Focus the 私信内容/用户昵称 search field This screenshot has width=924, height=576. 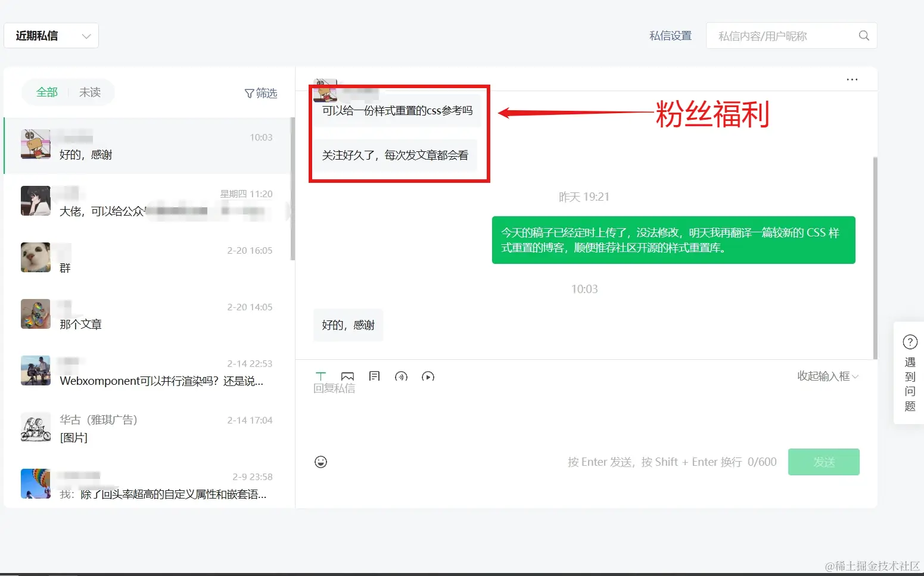(791, 36)
